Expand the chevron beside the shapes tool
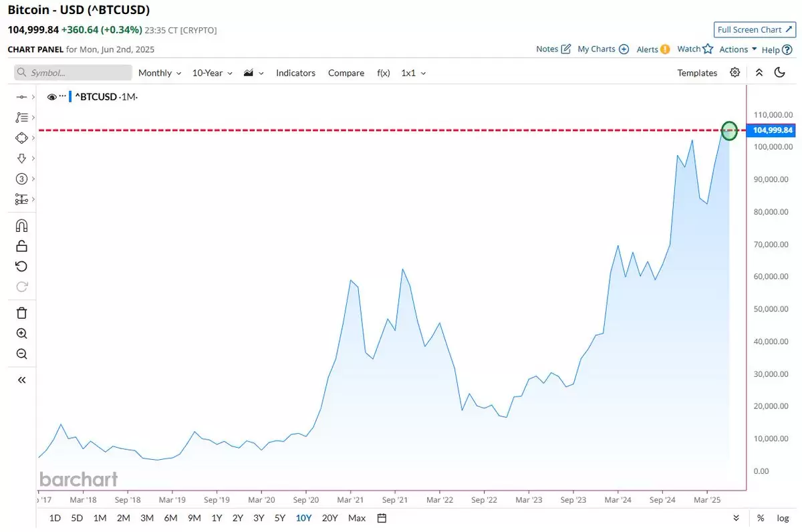802x532 pixels. click(33, 138)
